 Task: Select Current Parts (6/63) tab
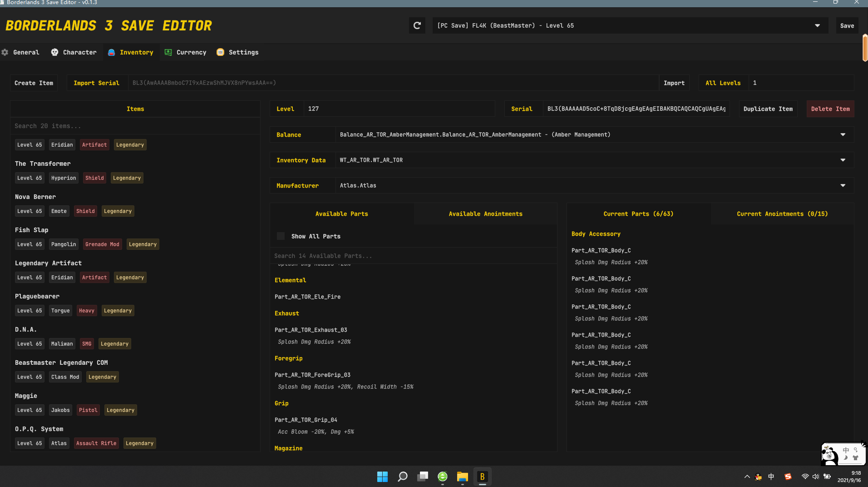point(638,214)
